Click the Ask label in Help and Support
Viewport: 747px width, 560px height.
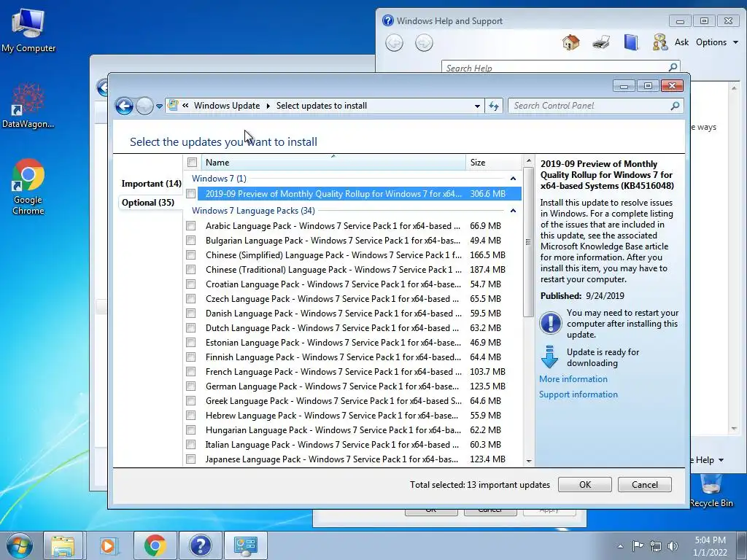[x=681, y=42]
